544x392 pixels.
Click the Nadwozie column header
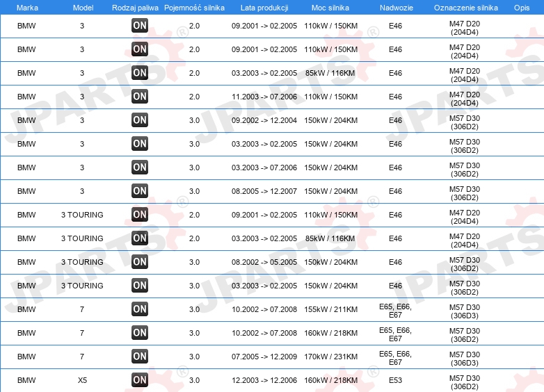[397, 8]
